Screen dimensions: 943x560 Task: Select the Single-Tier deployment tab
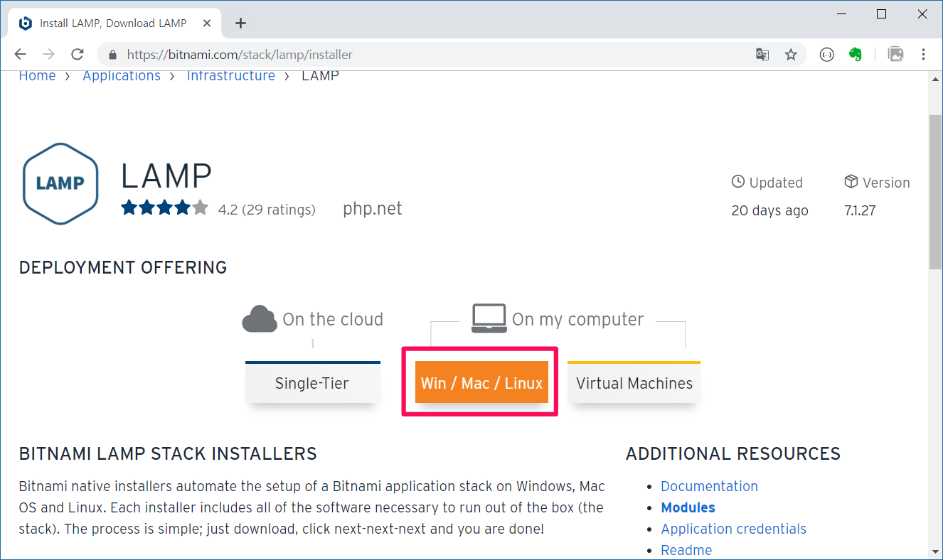[x=312, y=382]
